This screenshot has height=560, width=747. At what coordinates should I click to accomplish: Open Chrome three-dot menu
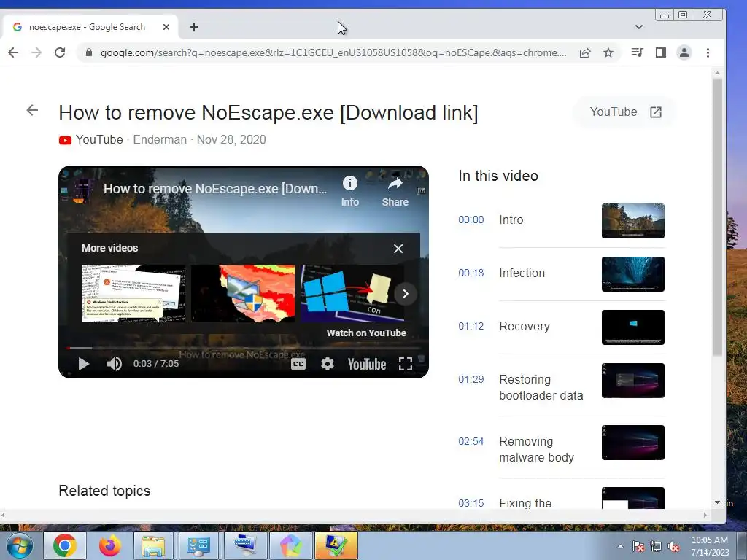(x=708, y=52)
